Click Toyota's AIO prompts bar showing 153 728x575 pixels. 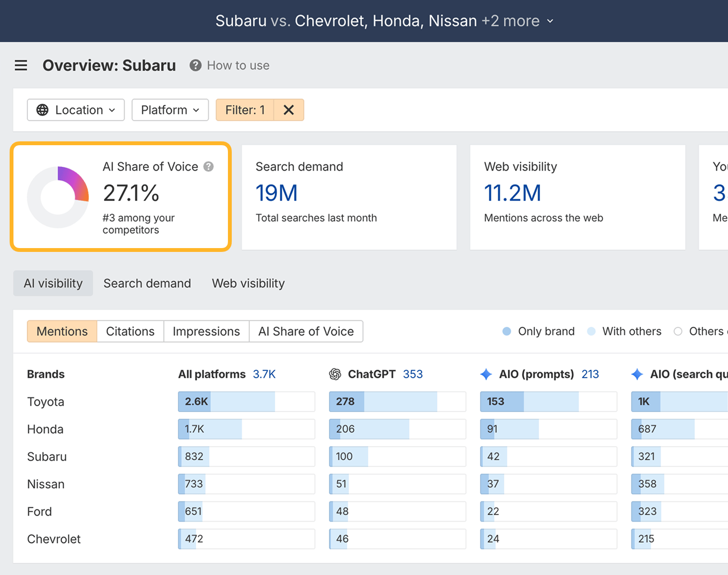pos(549,401)
